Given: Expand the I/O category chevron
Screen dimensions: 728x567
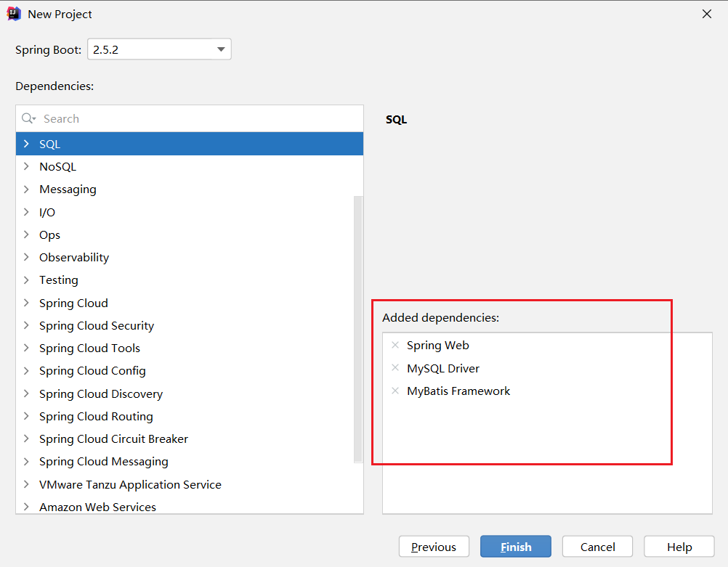Looking at the screenshot, I should click(x=26, y=212).
